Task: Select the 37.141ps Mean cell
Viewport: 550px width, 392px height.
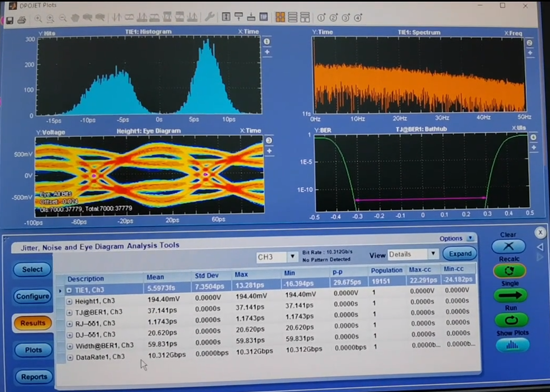Action: click(162, 310)
